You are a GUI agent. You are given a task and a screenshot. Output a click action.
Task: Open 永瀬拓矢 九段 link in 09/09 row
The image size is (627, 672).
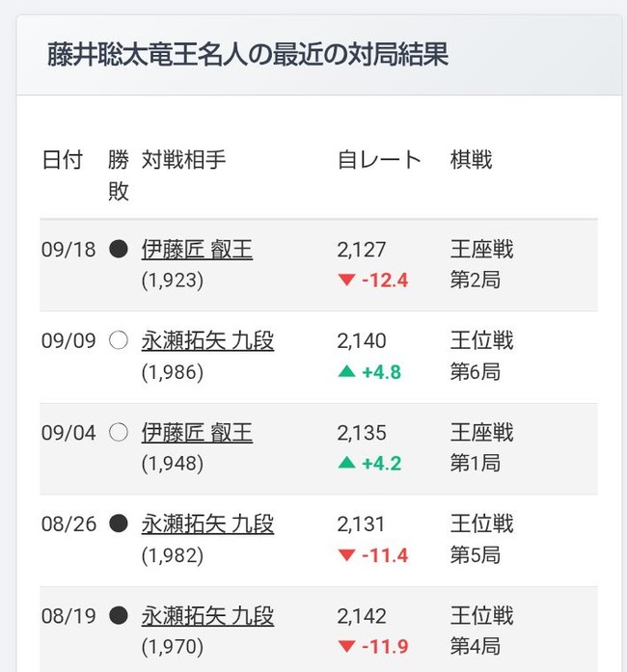[x=207, y=341]
